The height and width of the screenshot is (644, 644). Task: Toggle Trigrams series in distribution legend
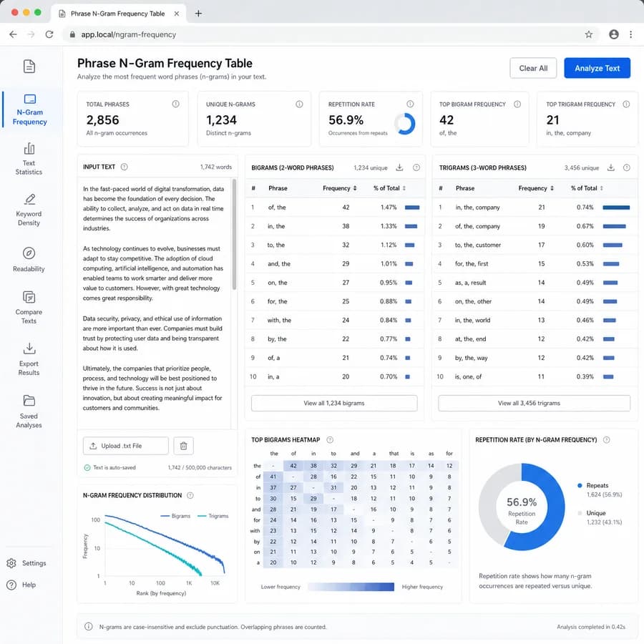click(213, 516)
